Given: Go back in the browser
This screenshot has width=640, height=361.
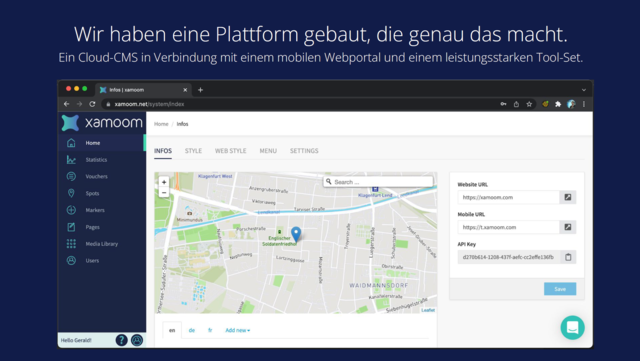Looking at the screenshot, I should [x=67, y=104].
